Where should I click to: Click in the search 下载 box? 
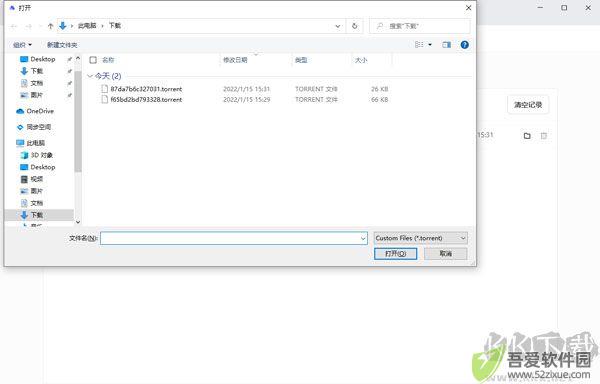(x=420, y=26)
